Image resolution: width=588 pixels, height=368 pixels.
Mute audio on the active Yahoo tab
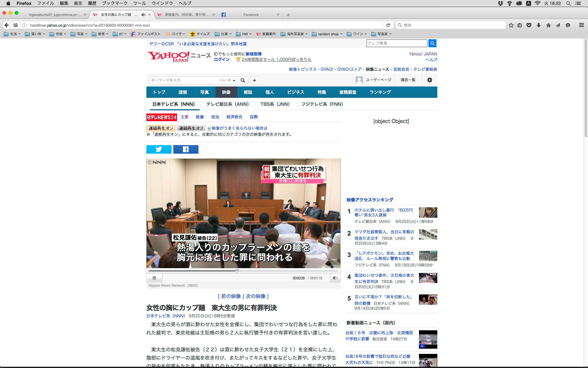point(143,15)
